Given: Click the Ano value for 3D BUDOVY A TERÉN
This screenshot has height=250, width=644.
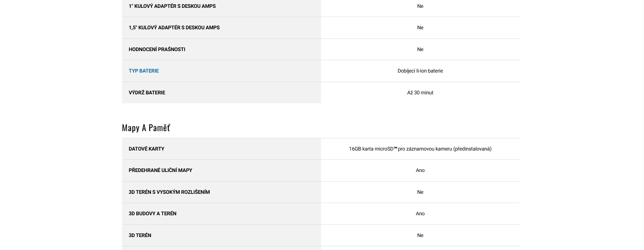Looking at the screenshot, I should pyautogui.click(x=420, y=214).
